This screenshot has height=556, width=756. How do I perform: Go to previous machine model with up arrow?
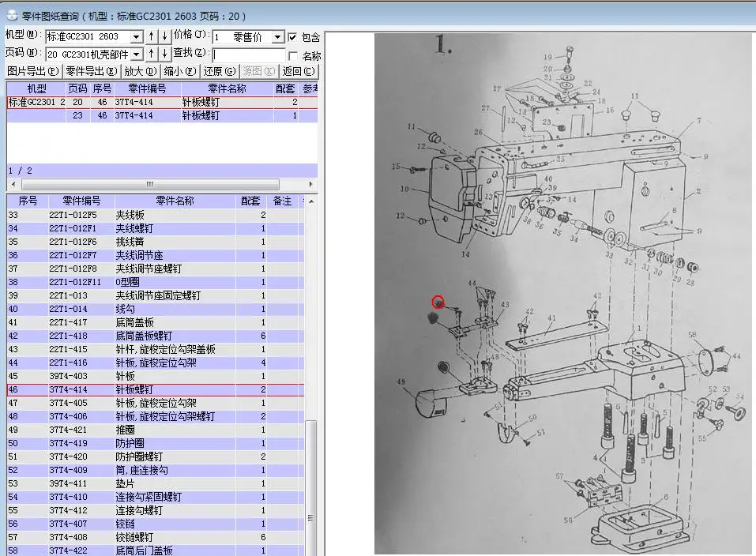[152, 36]
